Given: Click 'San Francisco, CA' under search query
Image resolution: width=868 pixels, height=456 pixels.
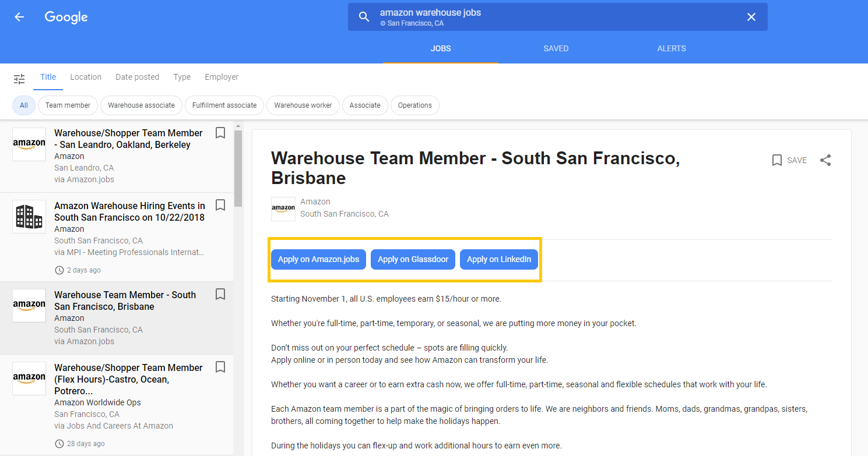Looking at the screenshot, I should click(416, 23).
